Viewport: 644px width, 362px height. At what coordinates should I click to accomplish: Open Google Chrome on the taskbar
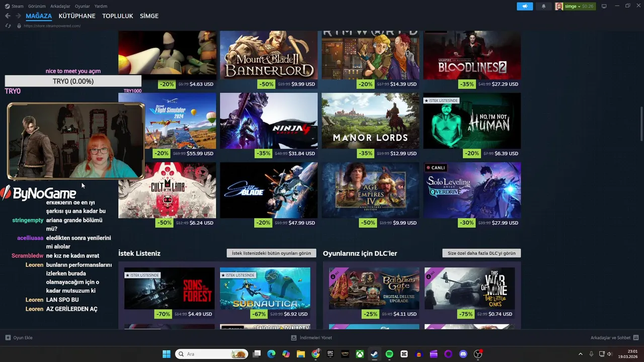coord(315,354)
